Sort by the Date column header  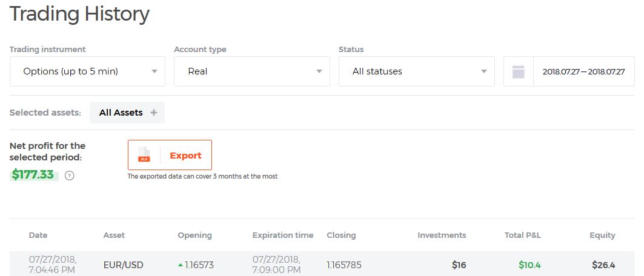(x=38, y=235)
